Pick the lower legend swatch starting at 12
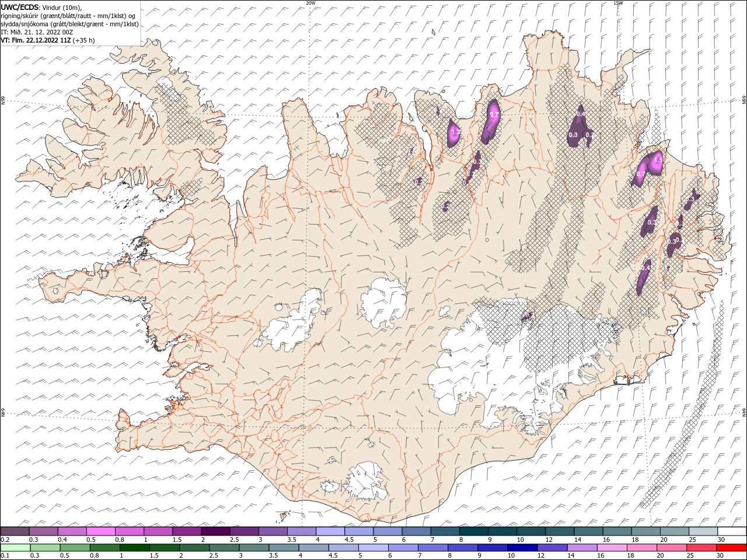The image size is (747, 560). (x=552, y=548)
